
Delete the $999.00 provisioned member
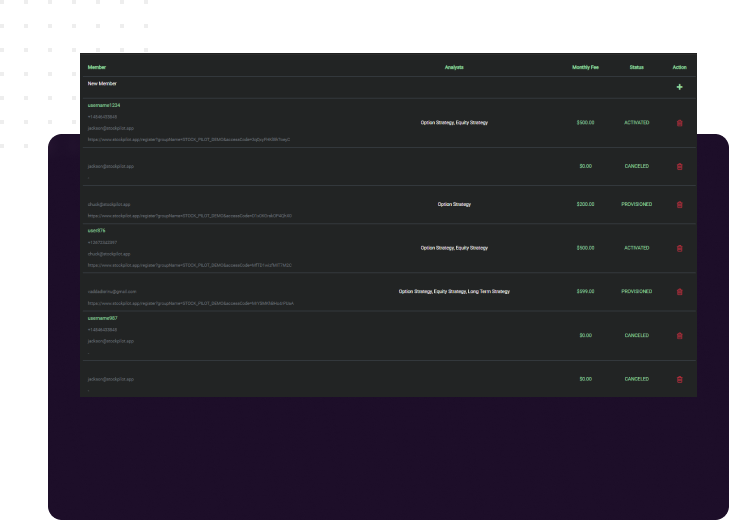pos(680,292)
